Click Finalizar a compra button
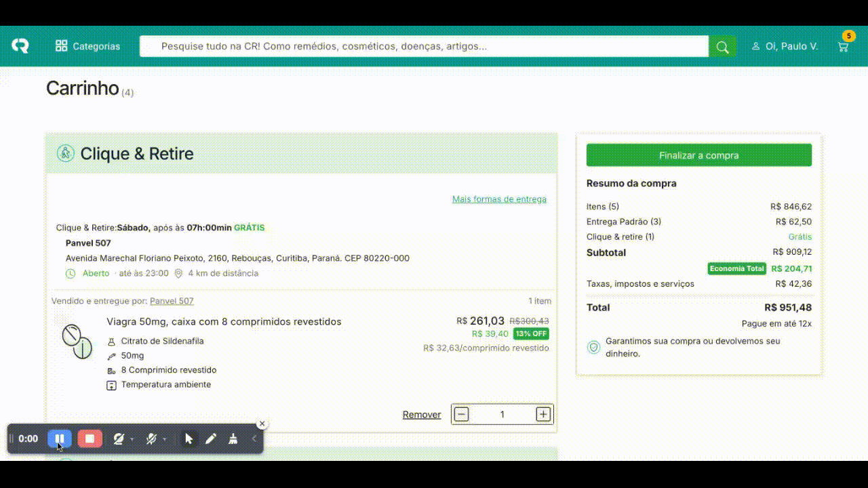This screenshot has width=868, height=488. click(699, 155)
